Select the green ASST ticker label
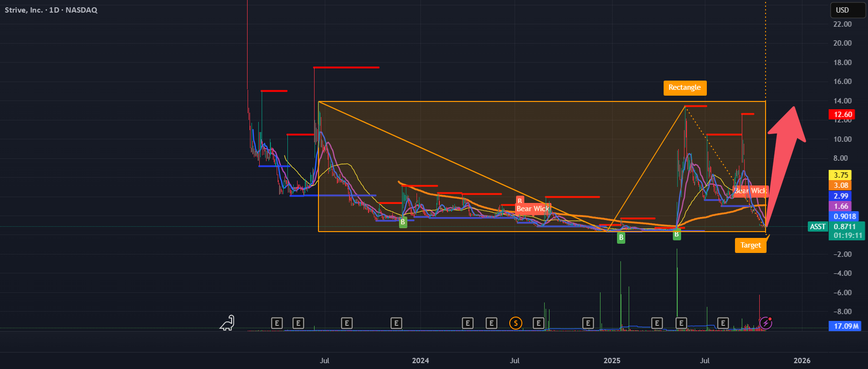The width and height of the screenshot is (868, 369). point(818,227)
